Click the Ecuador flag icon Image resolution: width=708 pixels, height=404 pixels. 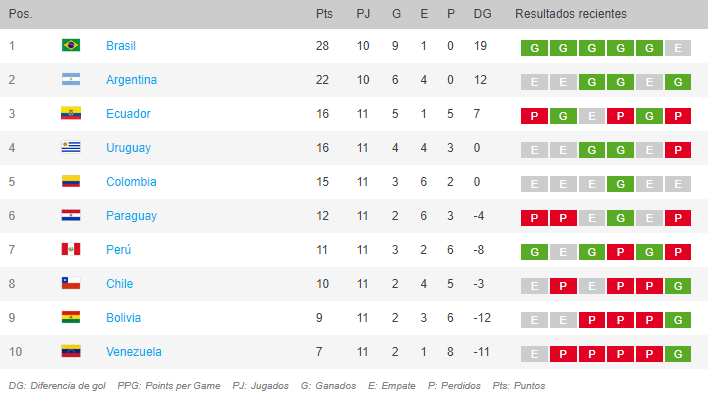pyautogui.click(x=71, y=113)
